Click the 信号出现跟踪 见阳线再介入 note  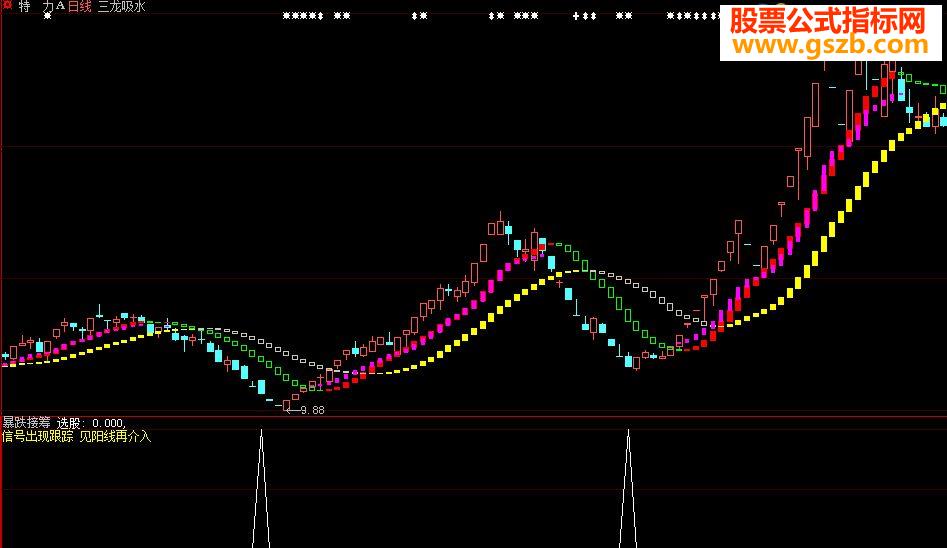pyautogui.click(x=77, y=436)
